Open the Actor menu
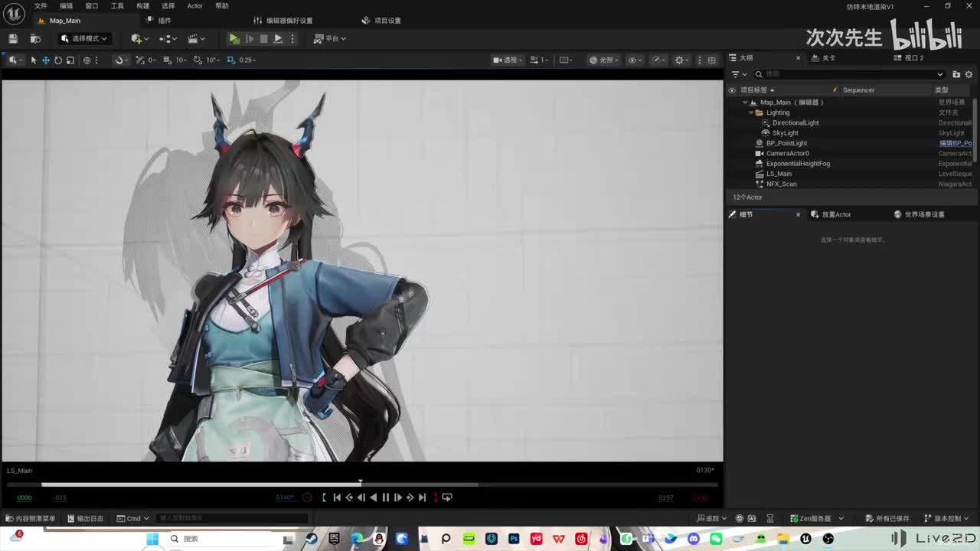Image resolution: width=980 pixels, height=551 pixels. (195, 6)
